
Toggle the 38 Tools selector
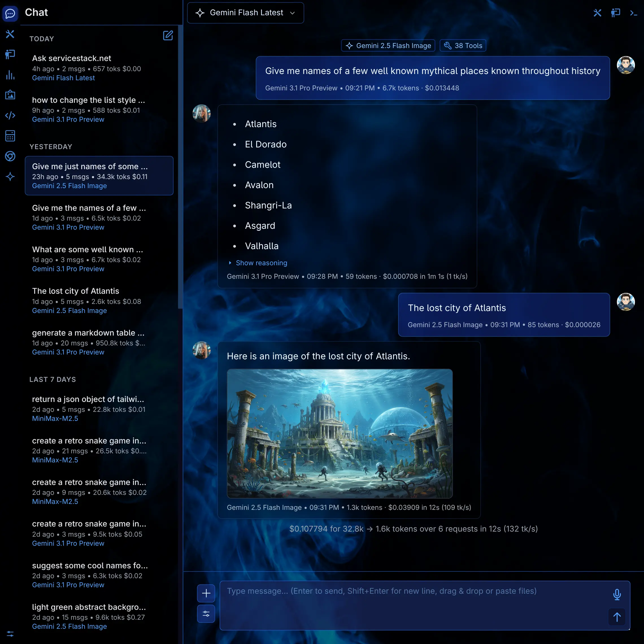463,45
